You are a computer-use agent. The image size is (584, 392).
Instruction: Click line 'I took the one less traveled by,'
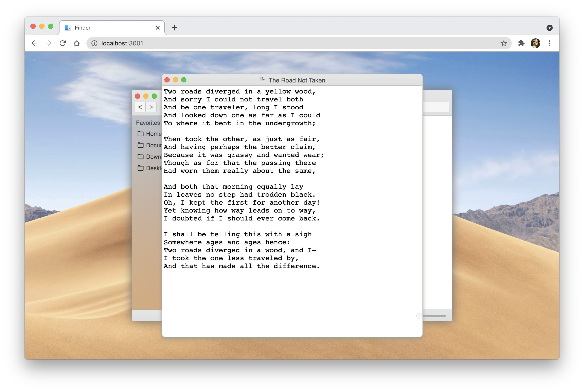231,258
